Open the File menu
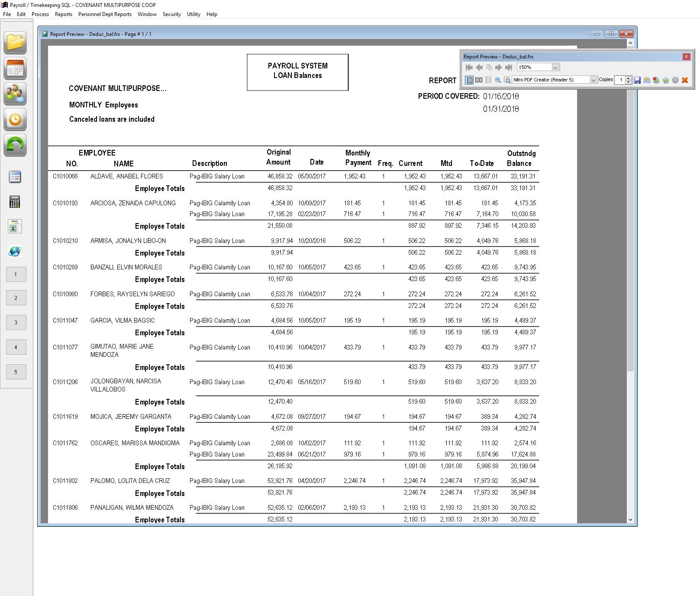Screen dimensions: 700x596 tap(7, 14)
